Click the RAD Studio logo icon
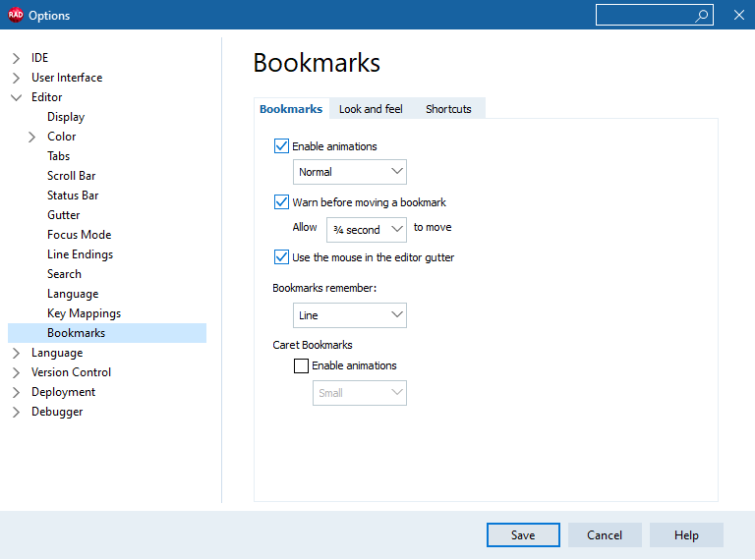This screenshot has height=560, width=755. pos(16,15)
